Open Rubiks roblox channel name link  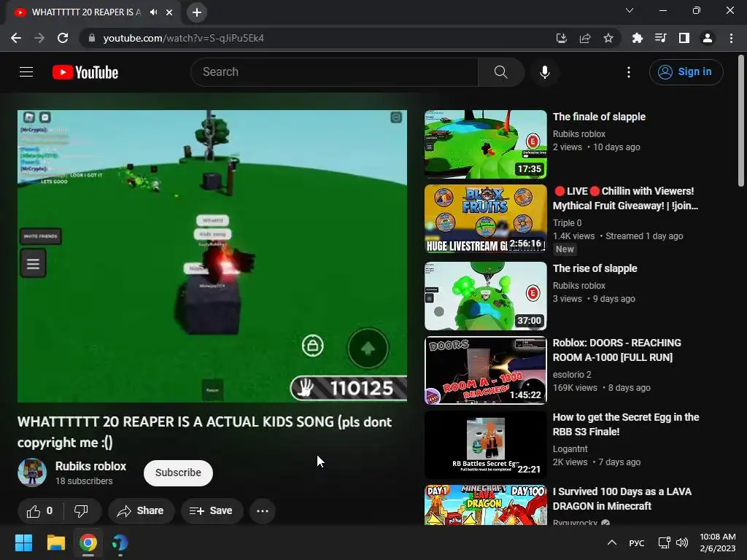(x=90, y=466)
